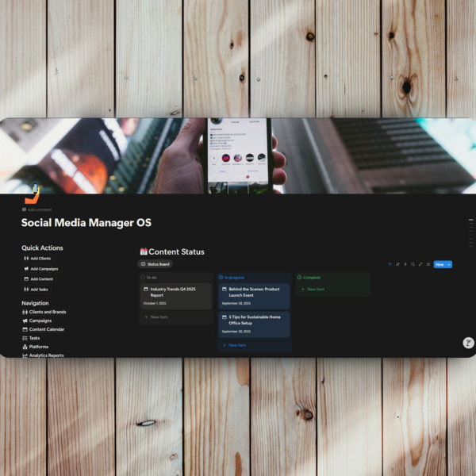
Task: Click the icon beside Platforms link
Action: 25,347
